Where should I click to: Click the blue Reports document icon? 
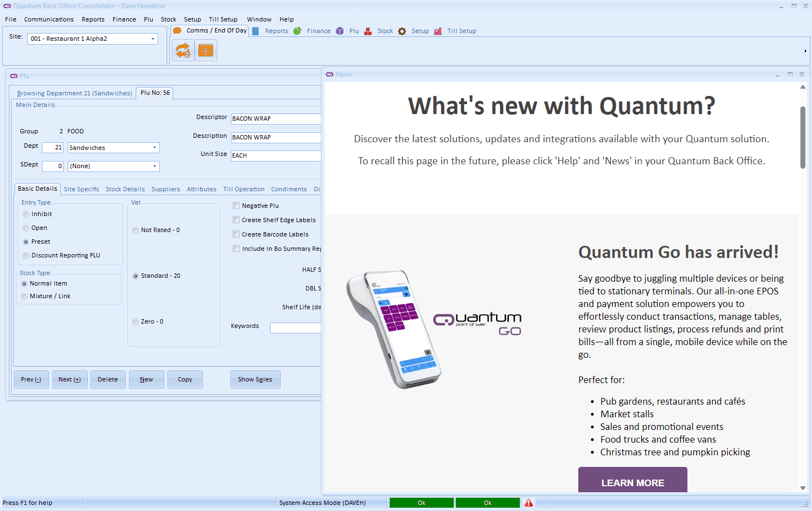(256, 31)
